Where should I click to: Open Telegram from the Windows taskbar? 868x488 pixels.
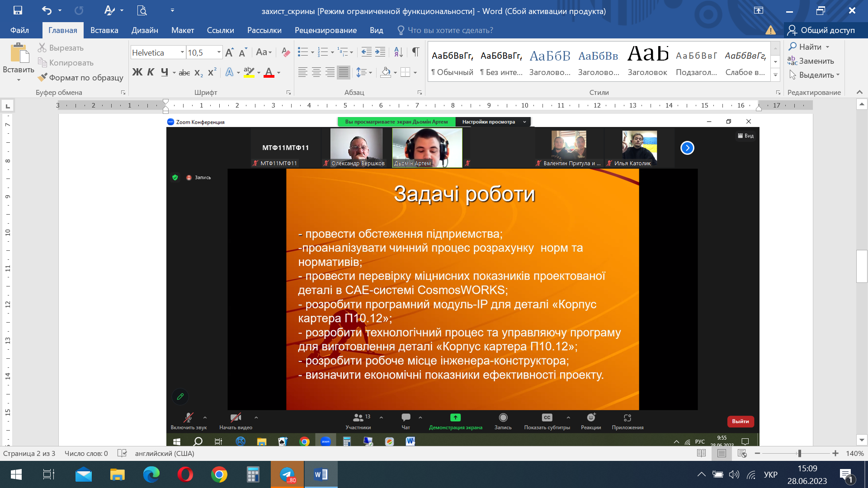tap(287, 474)
